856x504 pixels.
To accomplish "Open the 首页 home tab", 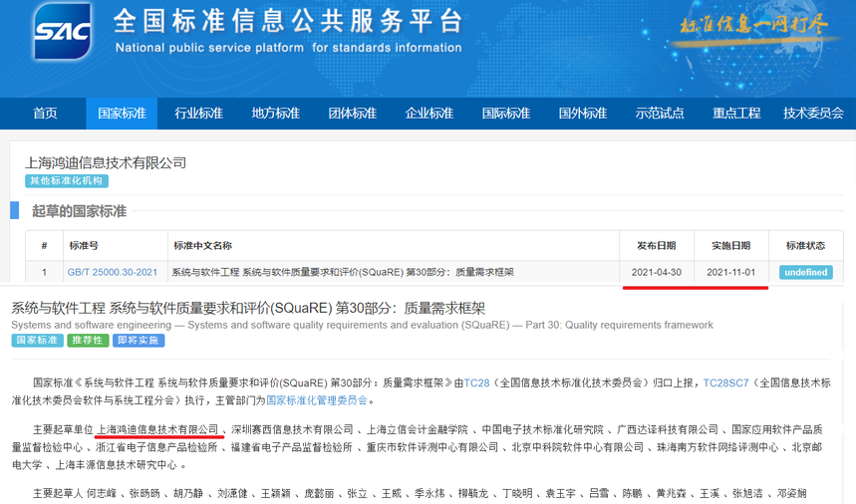I will [45, 114].
